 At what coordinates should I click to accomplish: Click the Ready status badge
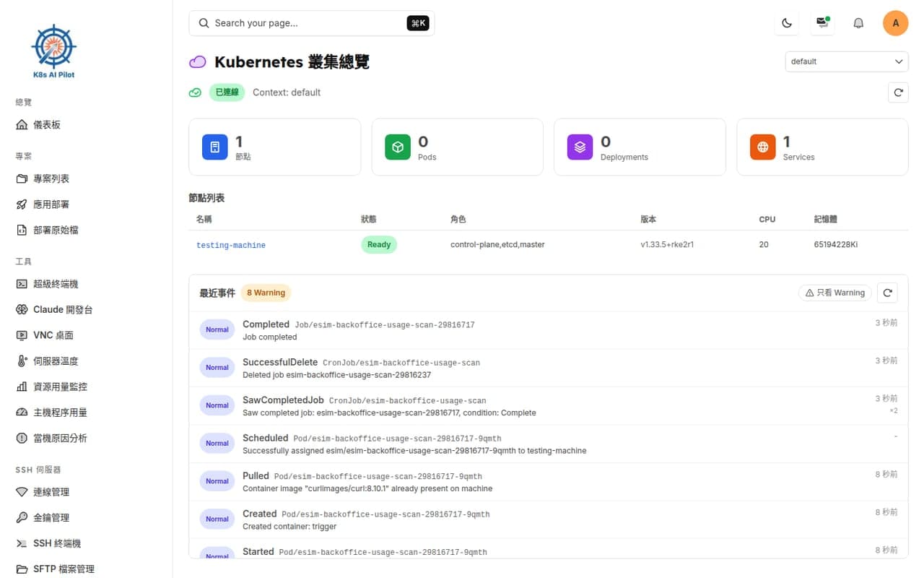pyautogui.click(x=379, y=244)
